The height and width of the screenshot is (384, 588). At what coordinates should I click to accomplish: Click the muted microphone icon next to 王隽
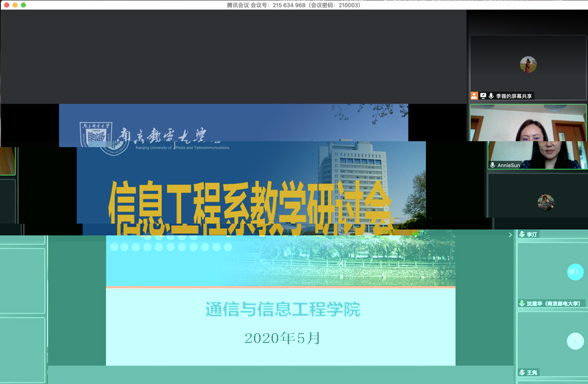[522, 372]
